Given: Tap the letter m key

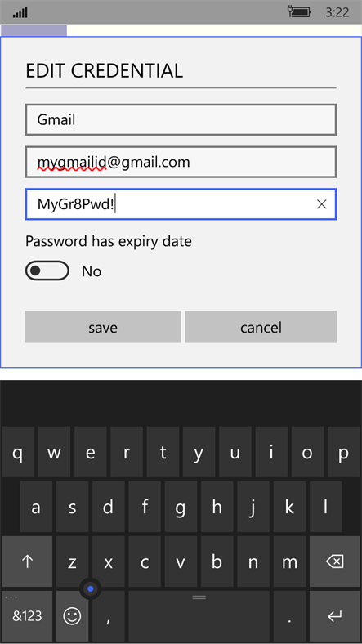Looking at the screenshot, I should pyautogui.click(x=290, y=561).
